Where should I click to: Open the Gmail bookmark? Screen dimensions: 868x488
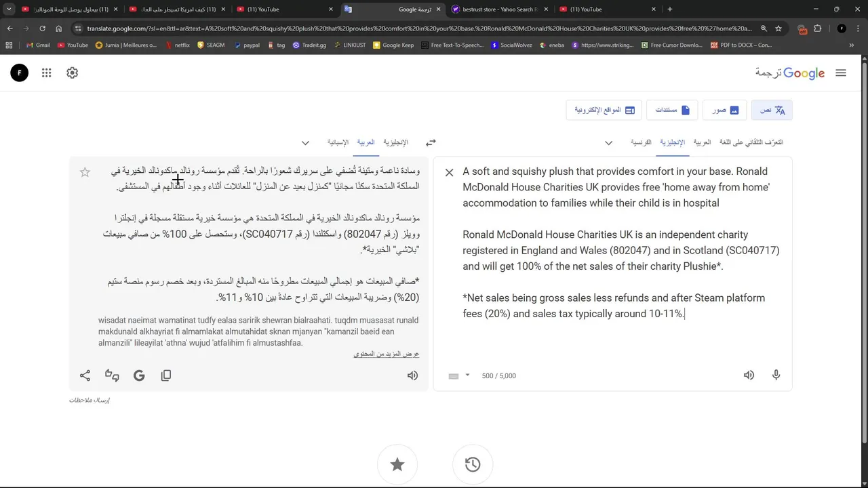click(x=37, y=45)
